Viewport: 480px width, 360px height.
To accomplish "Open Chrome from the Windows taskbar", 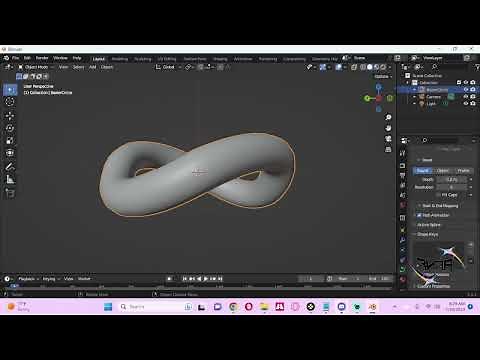I will point(233,306).
